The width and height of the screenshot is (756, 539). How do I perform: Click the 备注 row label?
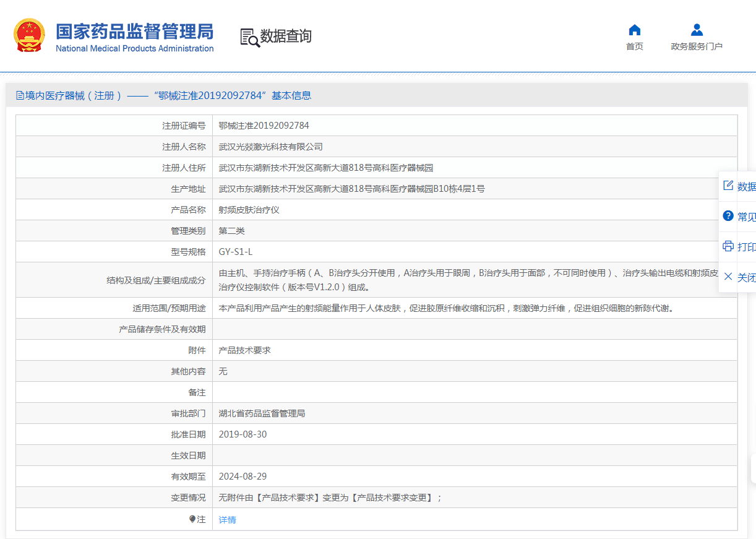[x=197, y=392]
